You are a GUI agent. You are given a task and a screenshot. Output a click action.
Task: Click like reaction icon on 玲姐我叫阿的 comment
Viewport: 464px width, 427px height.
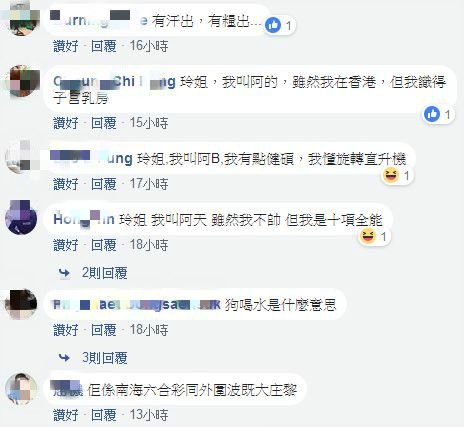[x=432, y=114]
